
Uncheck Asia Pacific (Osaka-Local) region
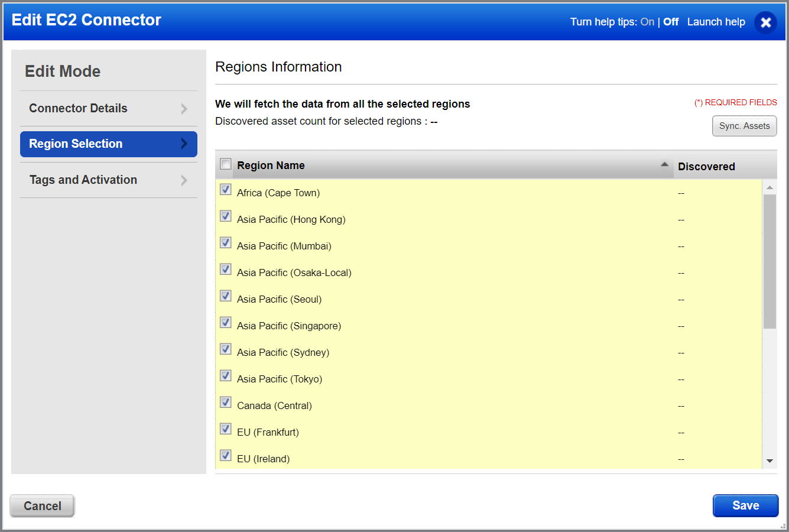point(225,269)
